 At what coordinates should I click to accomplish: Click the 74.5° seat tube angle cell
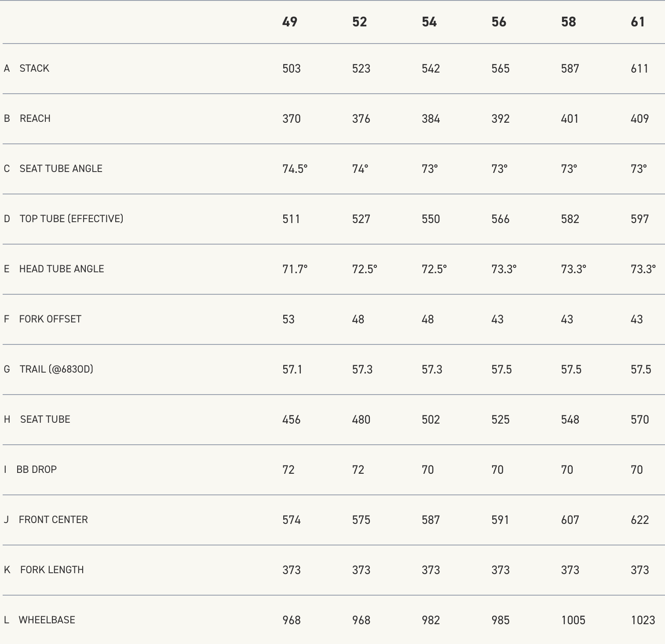[295, 169]
